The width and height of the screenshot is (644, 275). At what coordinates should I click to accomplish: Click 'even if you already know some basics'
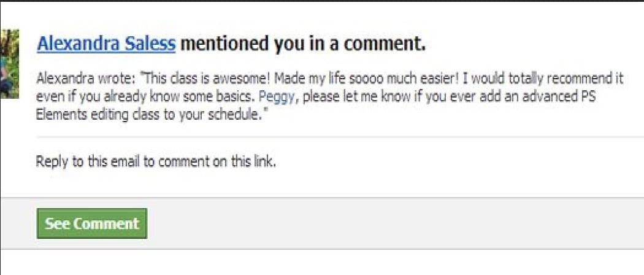(145, 97)
